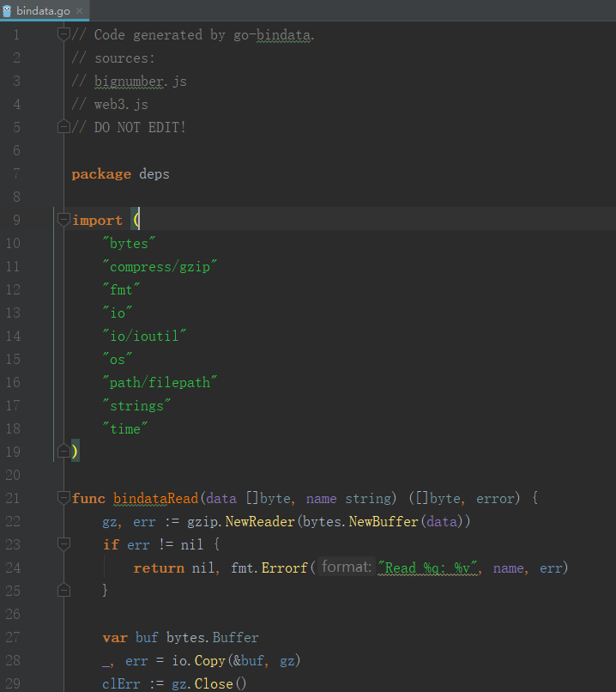Screen dimensions: 616x692
Task: Click the "path/filepath" import string
Action: click(160, 382)
